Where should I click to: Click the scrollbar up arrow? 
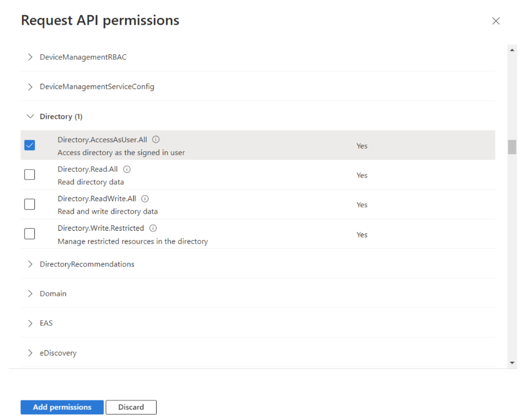[x=512, y=50]
